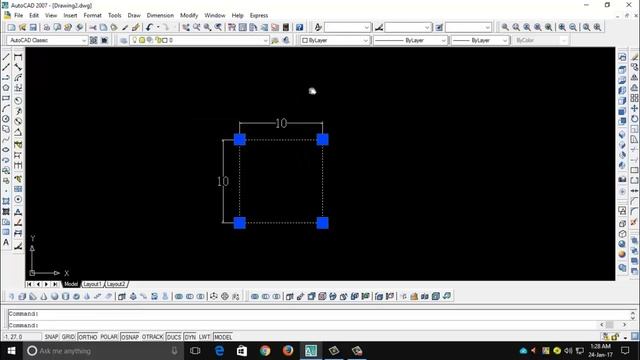This screenshot has width=640, height=360.
Task: Click the first-tab navigation arrow beside Model
Action: [29, 284]
